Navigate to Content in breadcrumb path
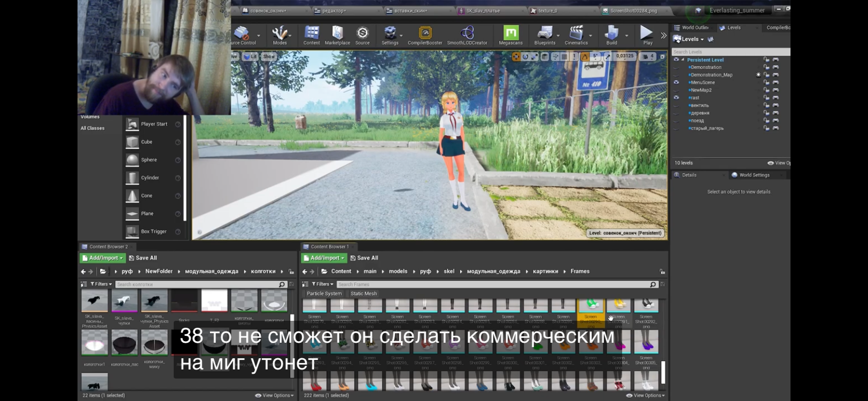This screenshot has width=868, height=401. coord(341,272)
